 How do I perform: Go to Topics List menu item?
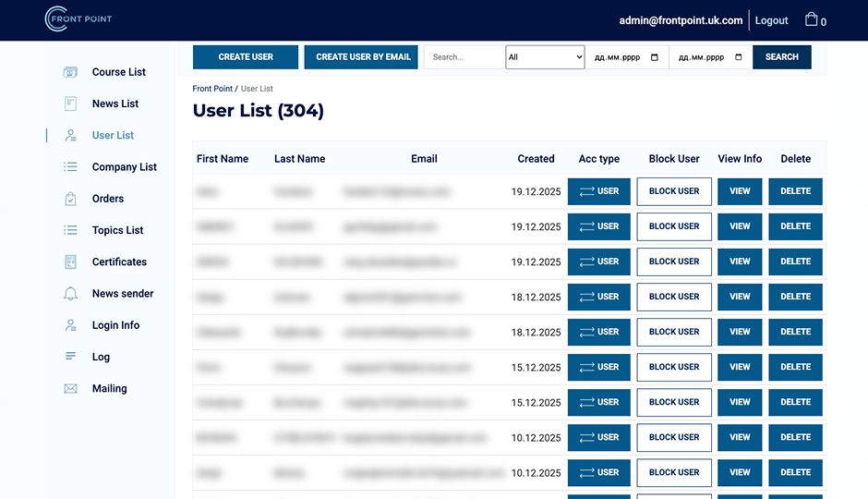(117, 230)
